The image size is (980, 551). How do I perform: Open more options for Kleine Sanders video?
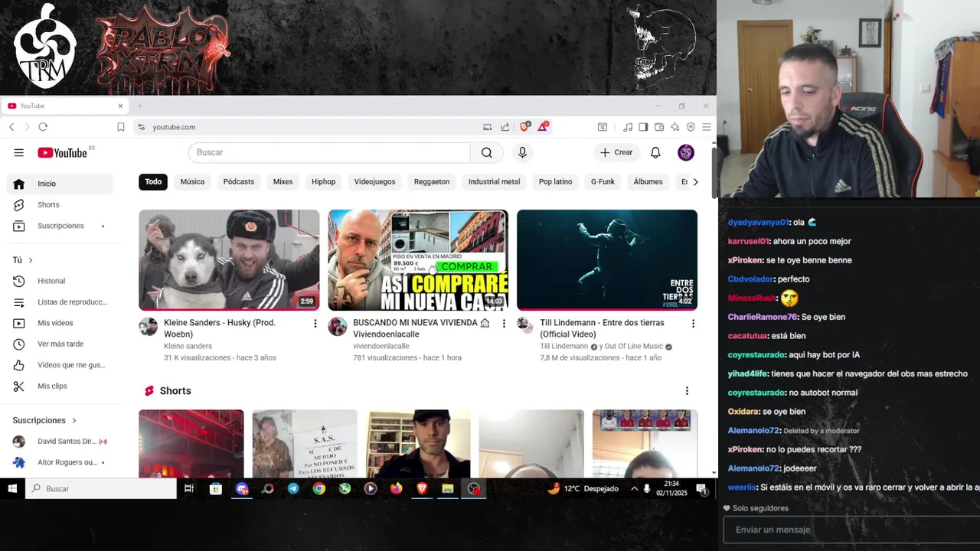[x=315, y=324]
